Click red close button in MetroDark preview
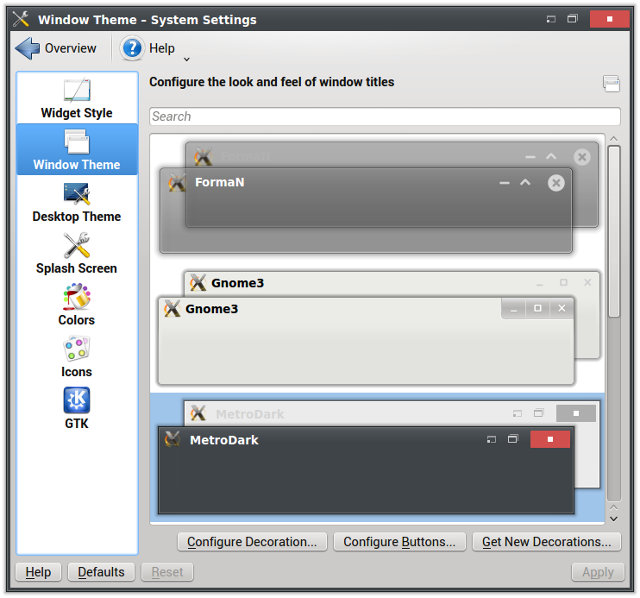This screenshot has height=598, width=640. click(550, 439)
